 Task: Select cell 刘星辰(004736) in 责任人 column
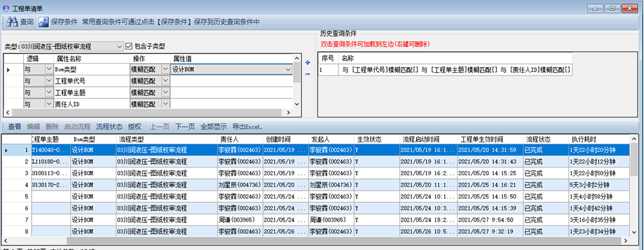[x=240, y=185]
